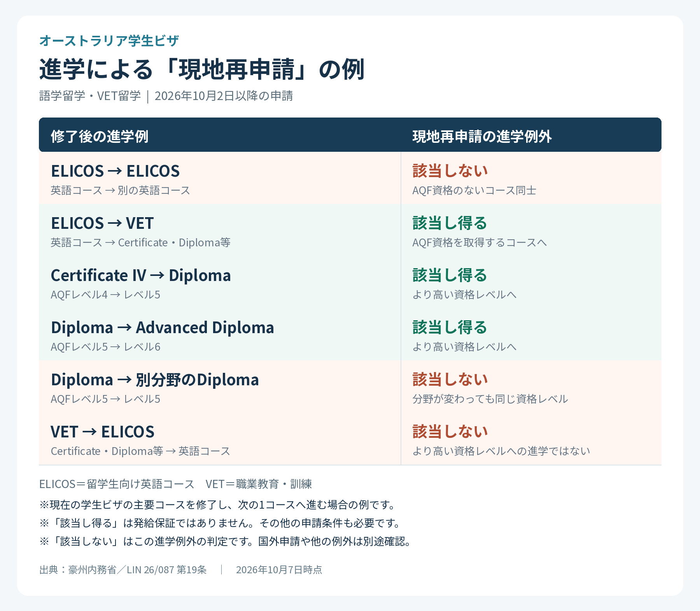The width and height of the screenshot is (700, 611).
Task: Click 分野が変わっても同じ資格レベル
Action: coord(490,399)
